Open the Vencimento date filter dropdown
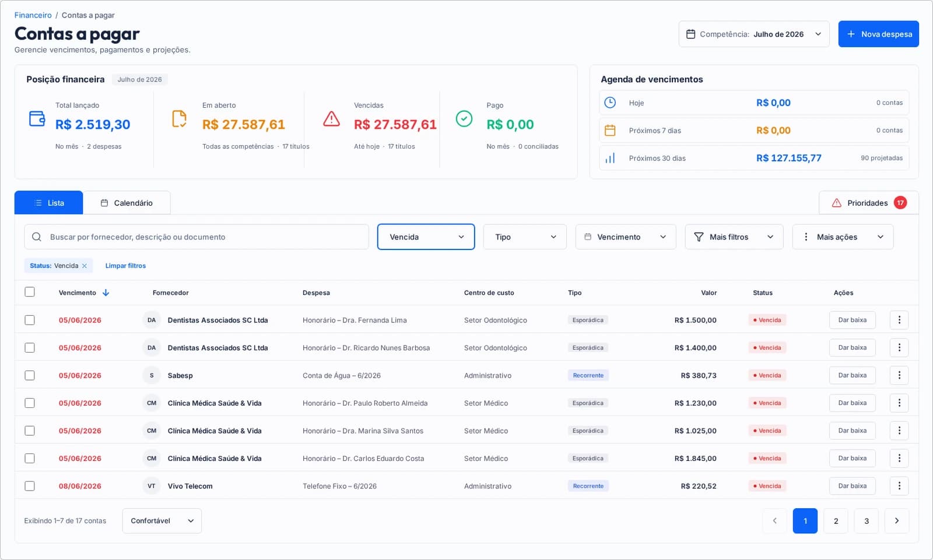This screenshot has height=560, width=933. coord(626,237)
